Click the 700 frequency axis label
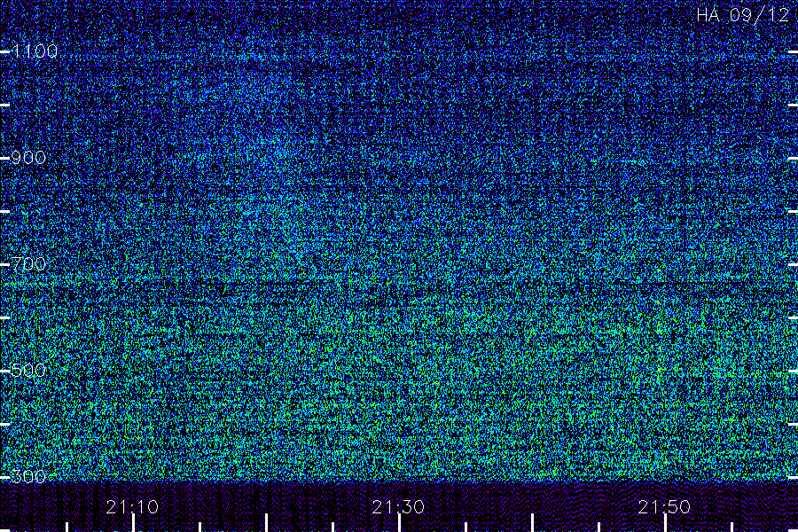Viewport: 798px width, 532px height. tap(28, 264)
